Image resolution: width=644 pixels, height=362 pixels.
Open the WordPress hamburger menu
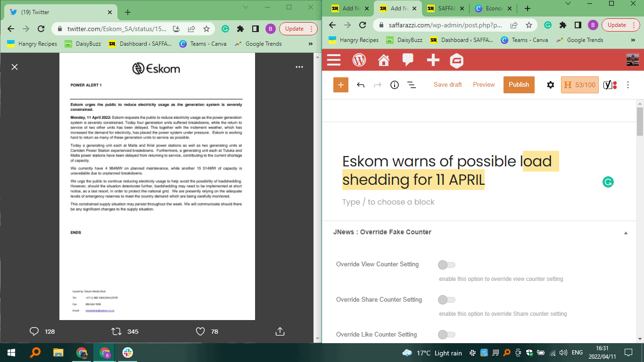pyautogui.click(x=334, y=60)
